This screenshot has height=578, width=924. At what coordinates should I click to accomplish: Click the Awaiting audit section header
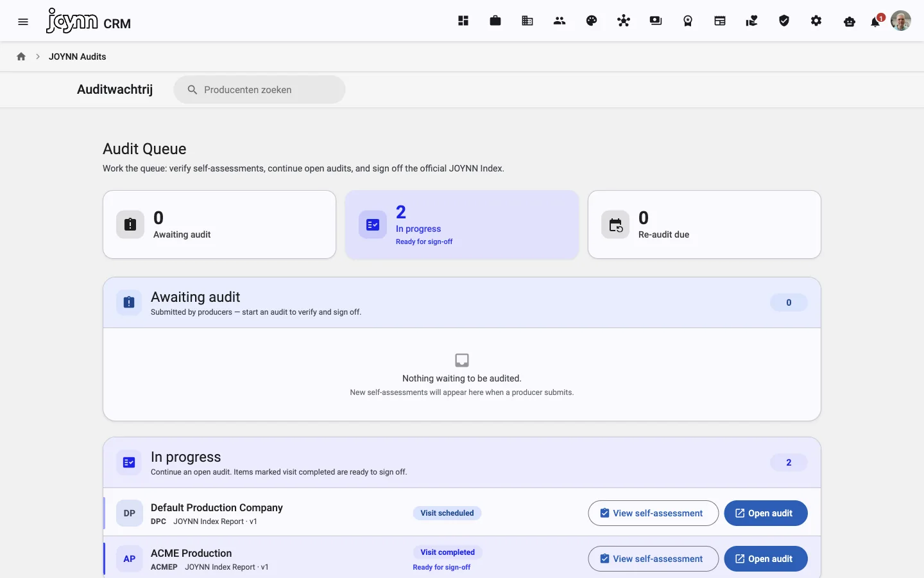pyautogui.click(x=462, y=303)
